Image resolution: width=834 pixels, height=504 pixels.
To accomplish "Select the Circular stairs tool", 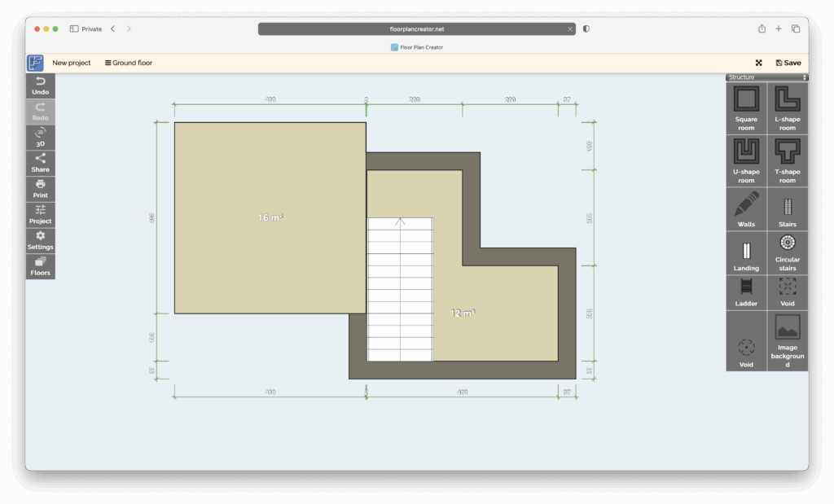I will pos(787,248).
